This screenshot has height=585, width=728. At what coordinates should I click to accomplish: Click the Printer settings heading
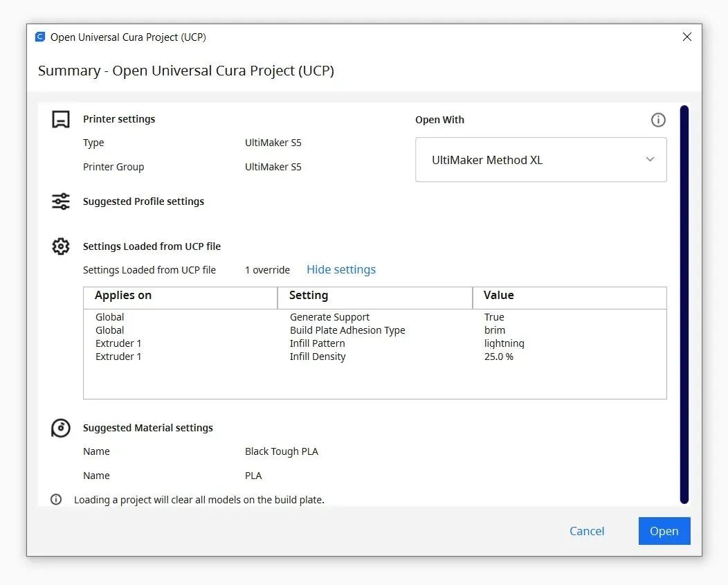coord(119,119)
